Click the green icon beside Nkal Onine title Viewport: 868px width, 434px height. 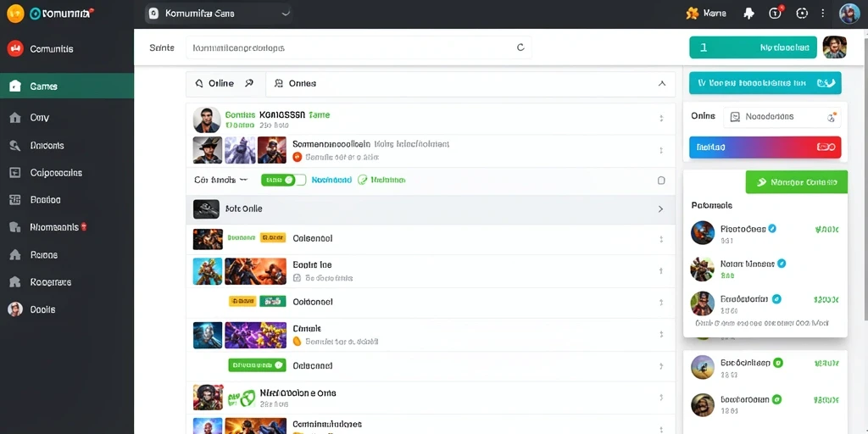[x=242, y=397]
